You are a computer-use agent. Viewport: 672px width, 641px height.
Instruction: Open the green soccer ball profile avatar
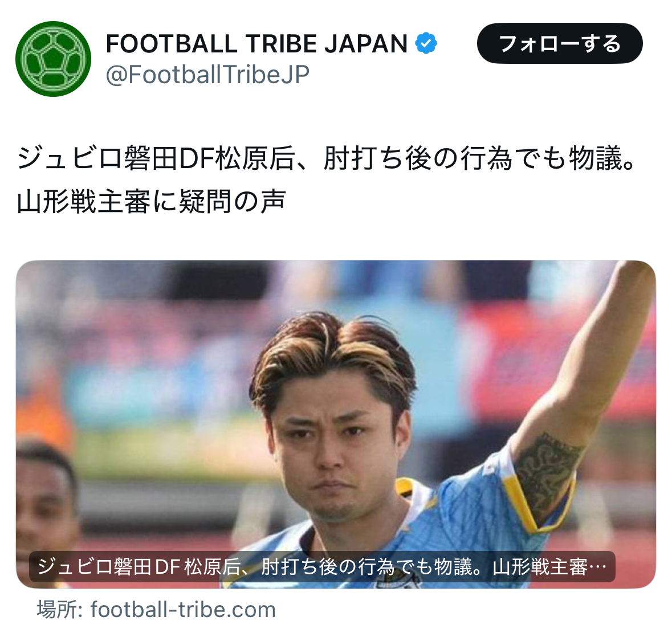[x=53, y=59]
